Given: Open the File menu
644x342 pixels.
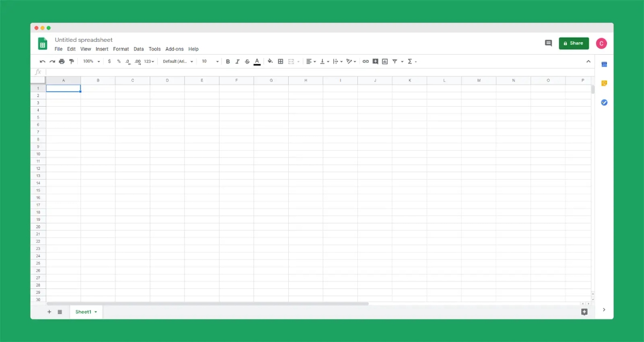Looking at the screenshot, I should coord(58,49).
